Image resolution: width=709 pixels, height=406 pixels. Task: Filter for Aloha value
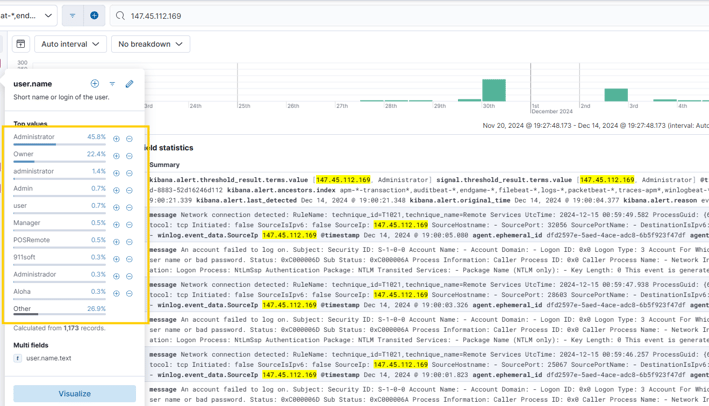[116, 293]
